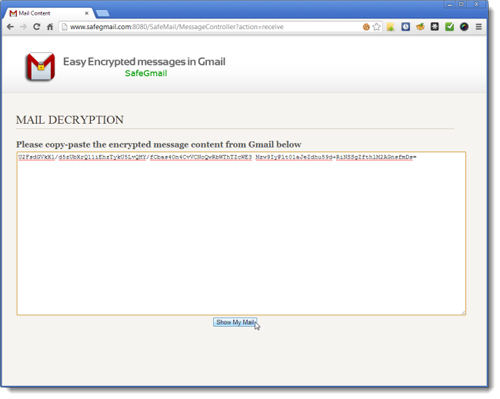Screen dimensions: 500x399
Task: Go forward with the browser forward arrow
Action: (x=23, y=27)
